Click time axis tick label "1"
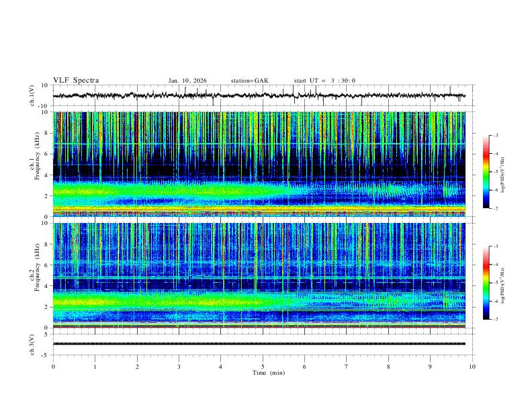The height and width of the screenshot is (411, 532). (x=95, y=367)
